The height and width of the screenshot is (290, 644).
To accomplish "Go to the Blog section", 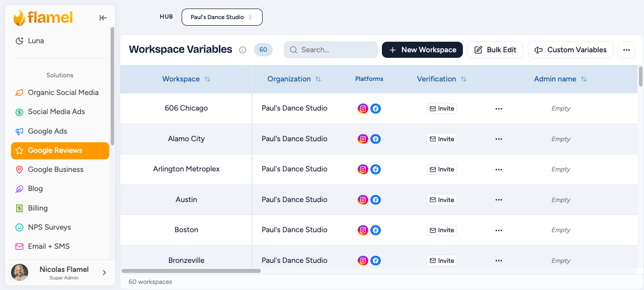I will (60, 188).
